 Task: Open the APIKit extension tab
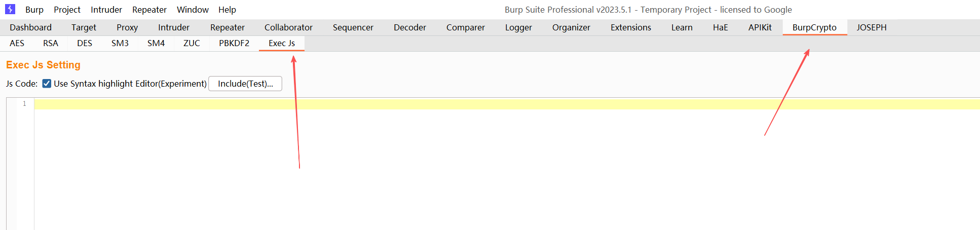pos(760,27)
